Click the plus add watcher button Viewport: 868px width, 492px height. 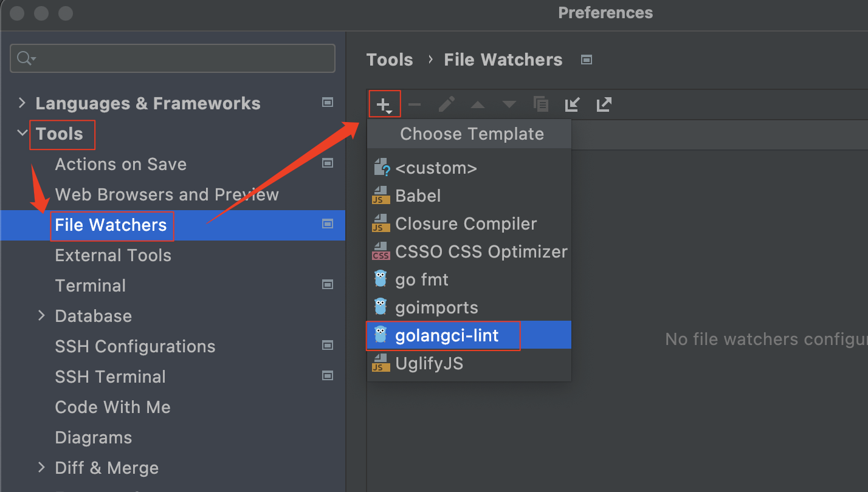(x=385, y=104)
